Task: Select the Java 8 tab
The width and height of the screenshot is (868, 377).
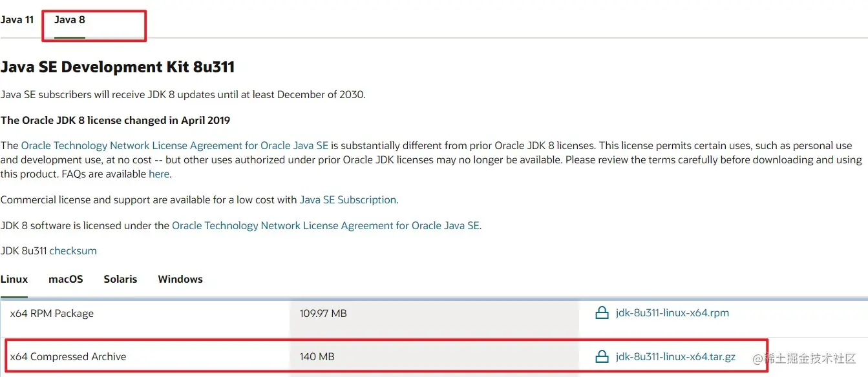Action: coord(70,20)
